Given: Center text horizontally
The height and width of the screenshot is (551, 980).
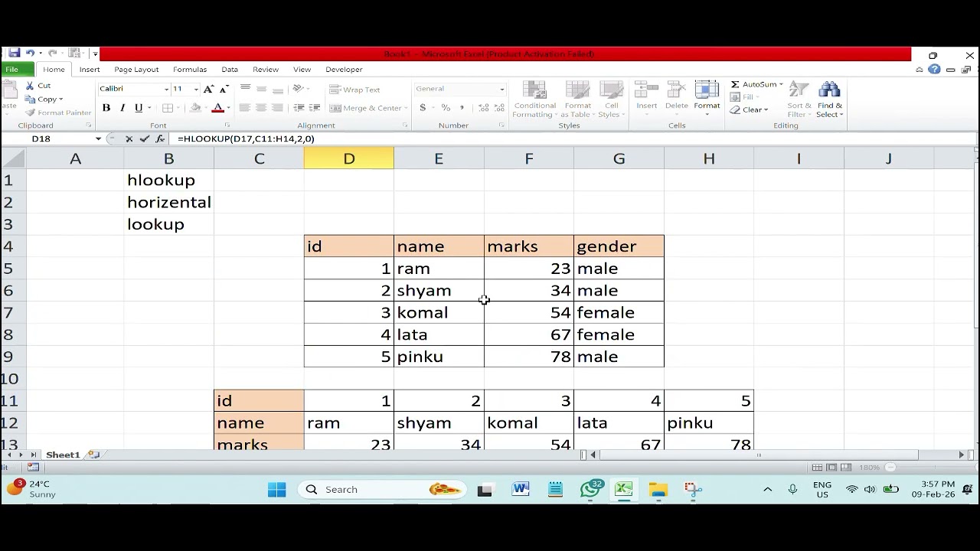Looking at the screenshot, I should [x=261, y=108].
